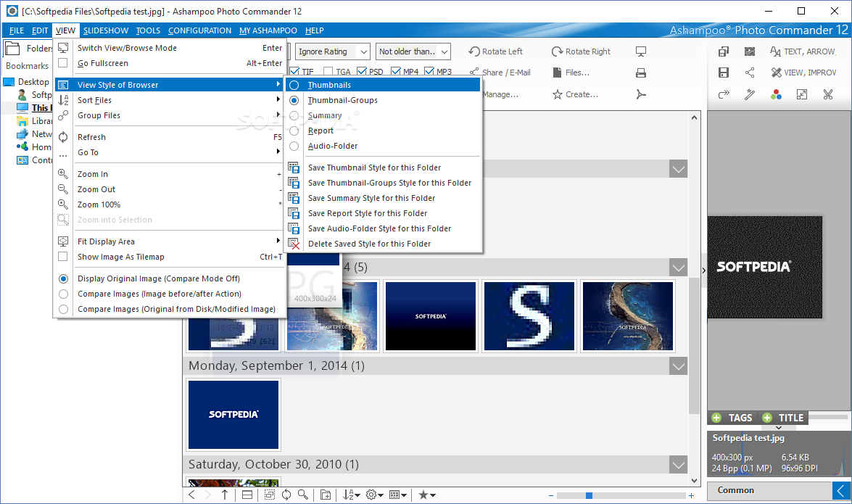Click the thumbnail size slider handle

tap(589, 495)
